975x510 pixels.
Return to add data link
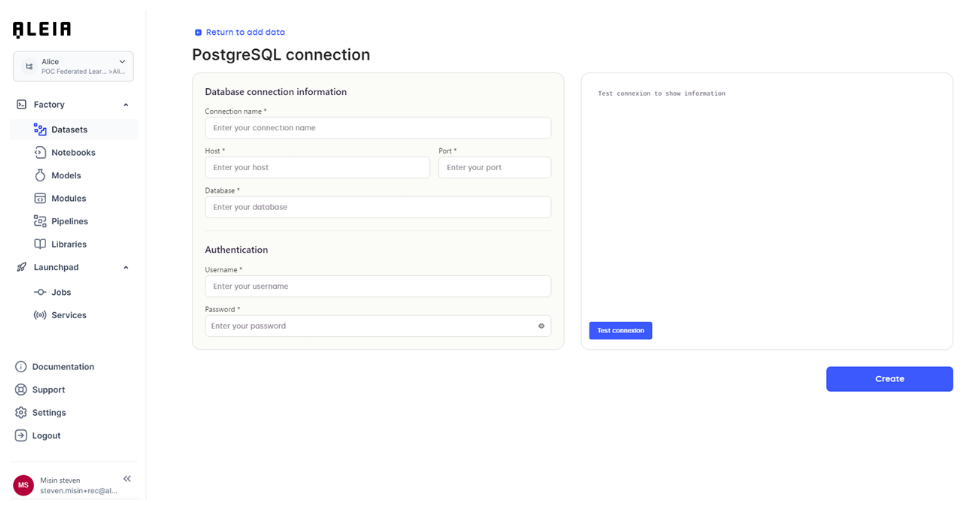[x=246, y=32]
